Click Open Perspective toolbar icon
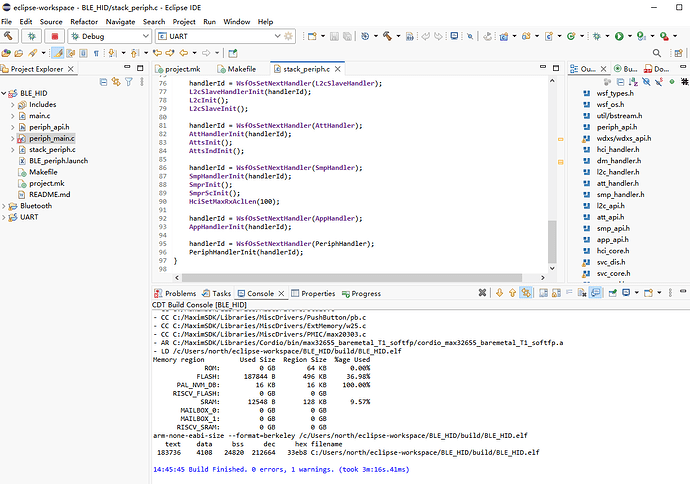This screenshot has height=484, width=690. pos(678,53)
